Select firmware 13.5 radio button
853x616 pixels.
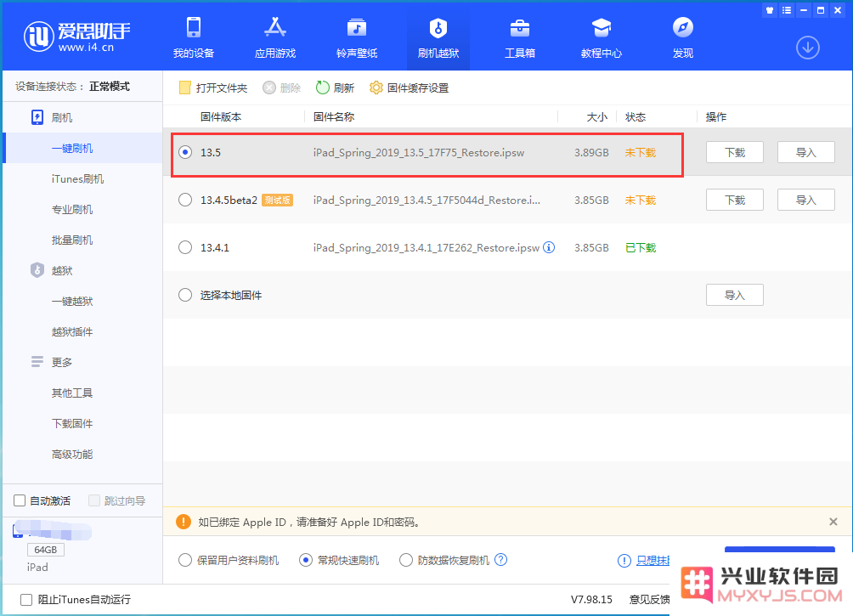[185, 152]
